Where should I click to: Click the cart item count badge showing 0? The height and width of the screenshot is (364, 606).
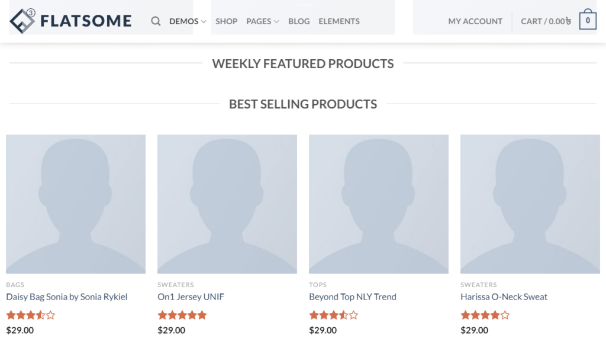click(x=587, y=20)
